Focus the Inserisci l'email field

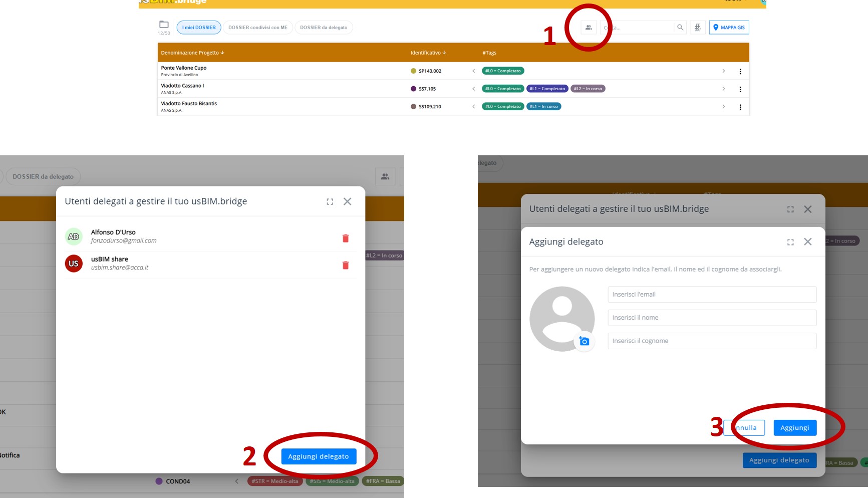point(712,295)
